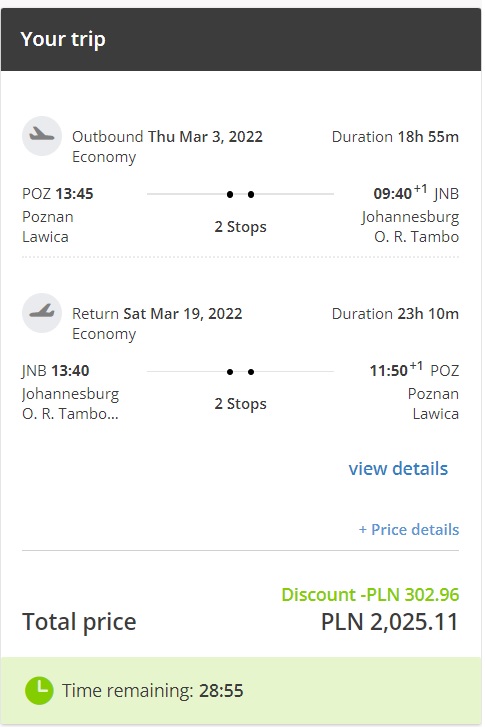Screen dimensions: 485x728
Task: Click the POZ 13:45 departure time
Action: coord(58,194)
